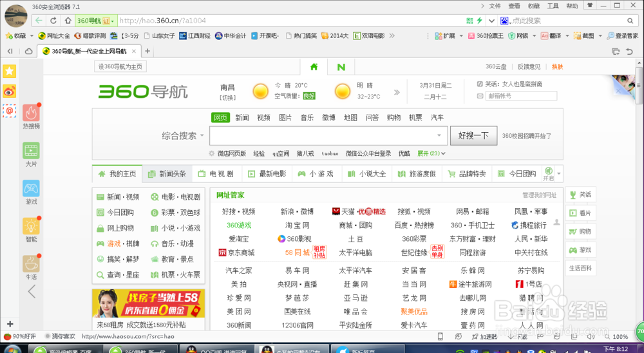Click the browser back arrow button
This screenshot has height=353, width=644.
(x=39, y=21)
